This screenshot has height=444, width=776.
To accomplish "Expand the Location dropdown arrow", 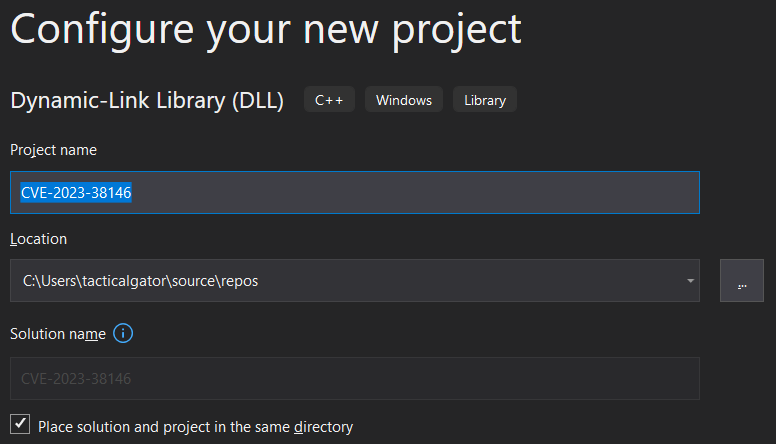I will pos(690,281).
